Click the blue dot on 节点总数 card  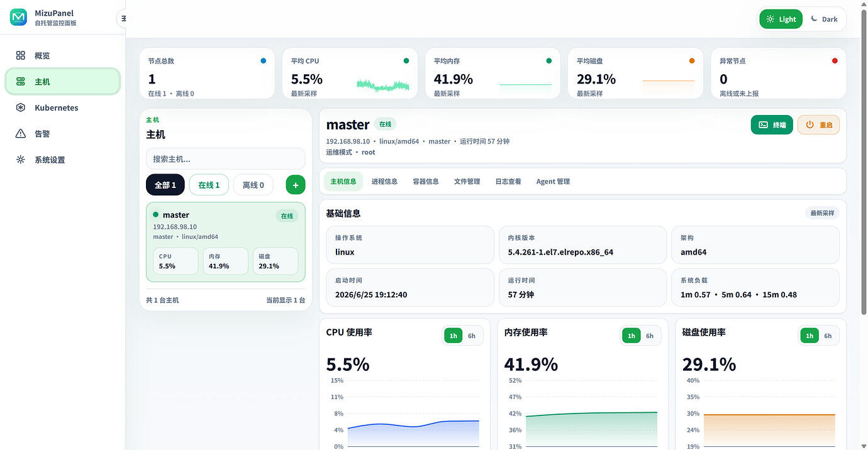pos(263,61)
